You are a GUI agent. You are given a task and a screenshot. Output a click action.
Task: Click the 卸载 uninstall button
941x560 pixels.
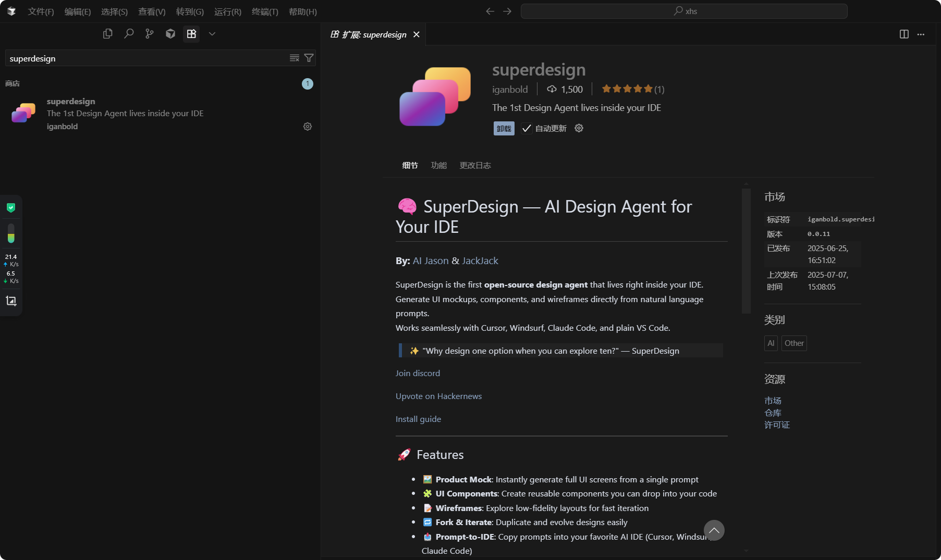click(504, 129)
